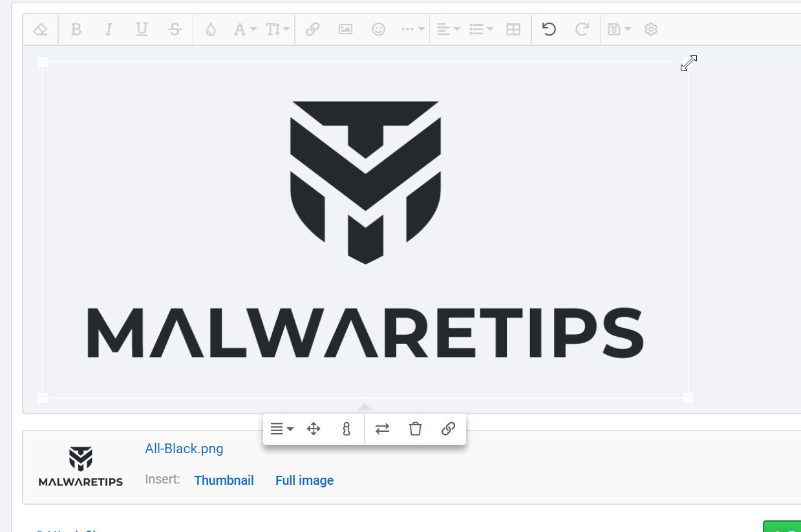Viewport: 801px width, 532px height.
Task: Click the replace image arrows icon
Action: click(x=383, y=429)
